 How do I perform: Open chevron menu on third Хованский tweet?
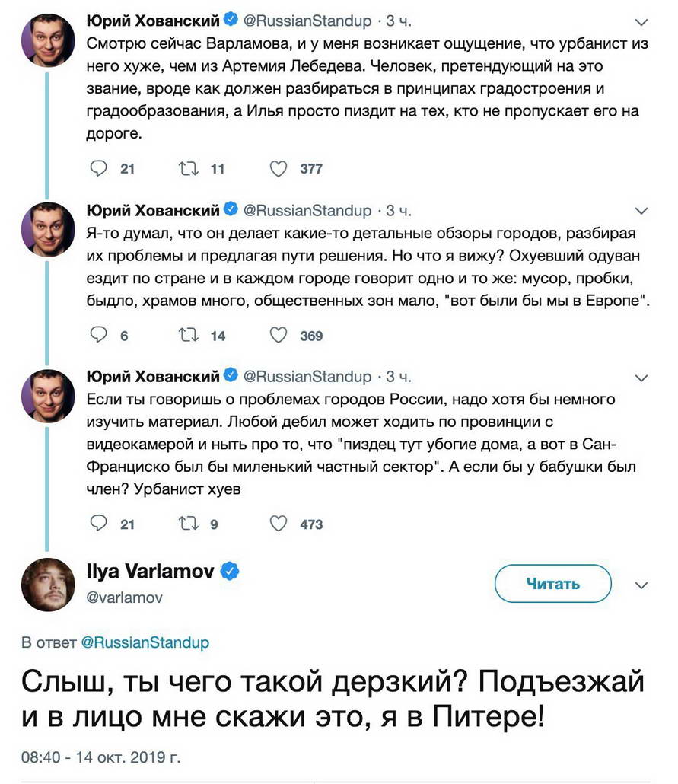[x=641, y=378]
